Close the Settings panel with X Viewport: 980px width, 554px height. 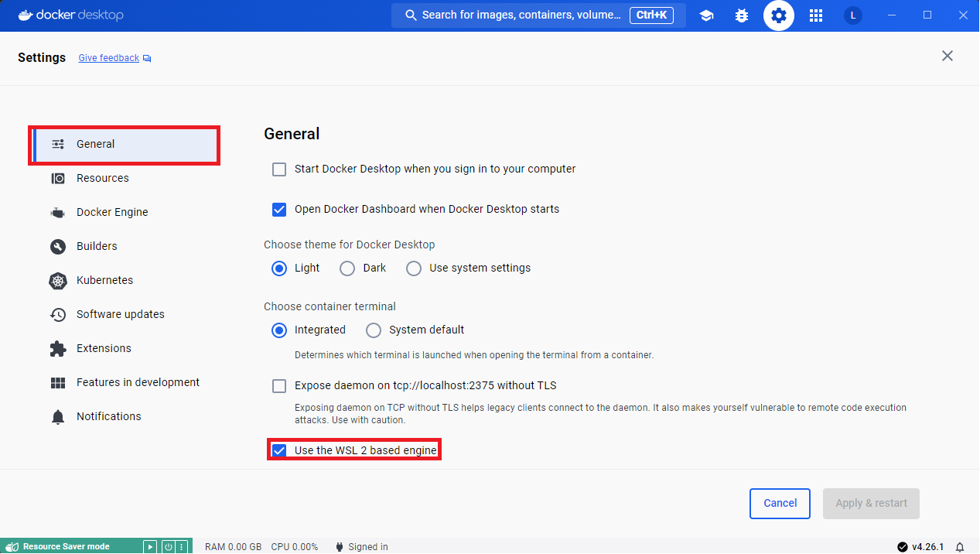tap(948, 56)
